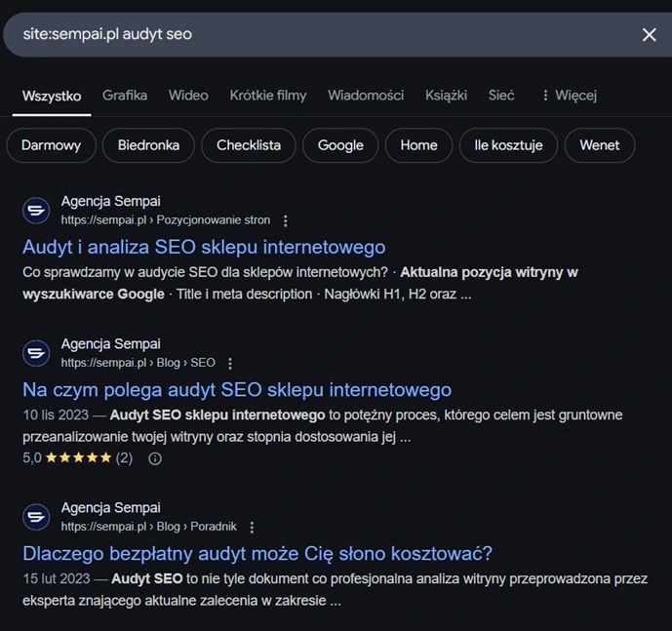Click the Sempai favicon of the Audyt i analiza result
672x631 pixels.
point(36,211)
